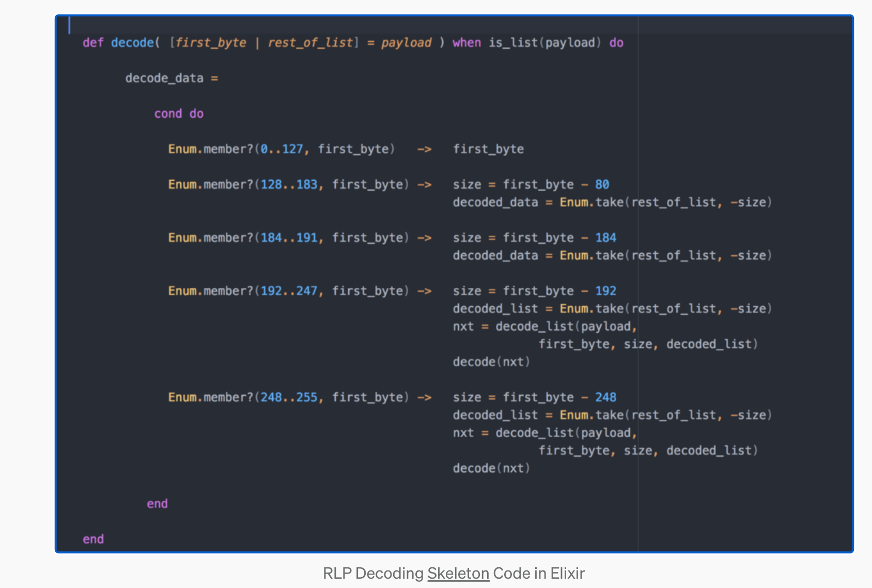The width and height of the screenshot is (872, 588).
Task: Click the 'def' keyword in the first line
Action: [x=93, y=43]
